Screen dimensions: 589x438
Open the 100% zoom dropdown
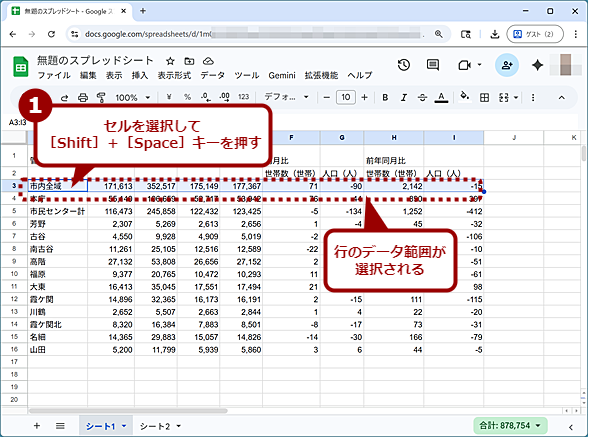133,98
